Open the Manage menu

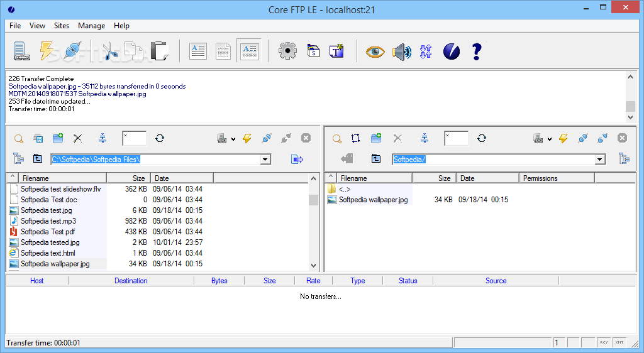coord(92,25)
